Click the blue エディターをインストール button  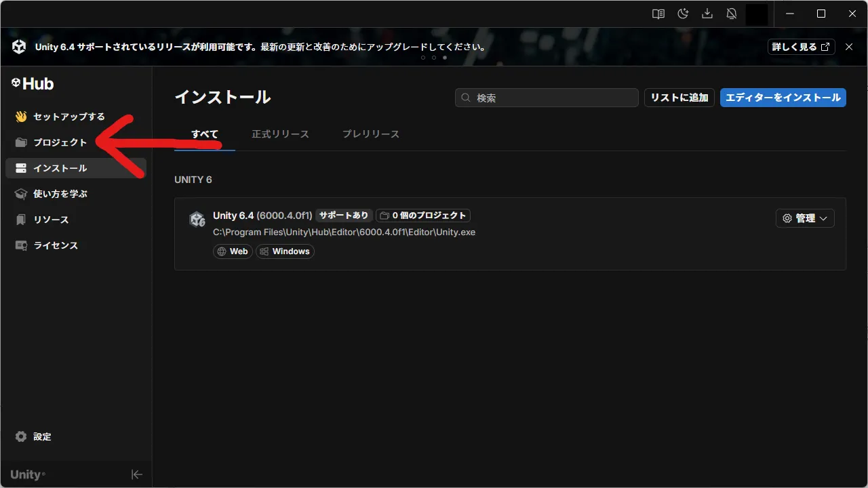coord(783,97)
